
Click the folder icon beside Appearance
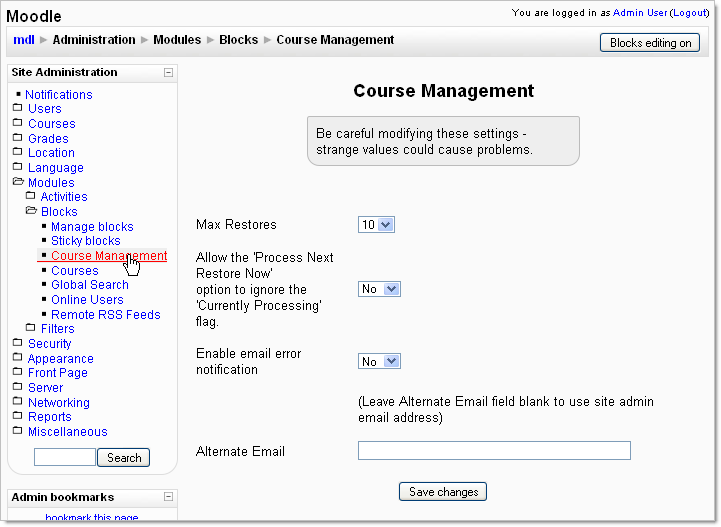(x=17, y=357)
